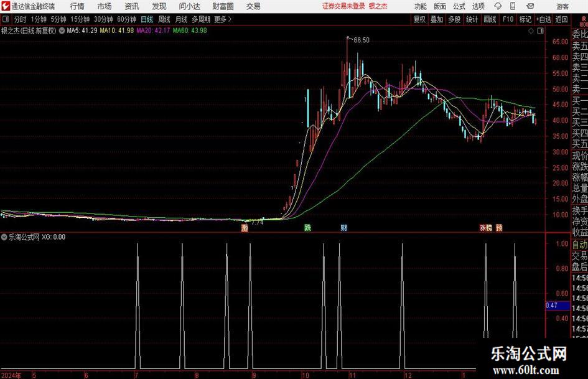Click the 返回 back button
This screenshot has width=588, height=379.
[561, 19]
